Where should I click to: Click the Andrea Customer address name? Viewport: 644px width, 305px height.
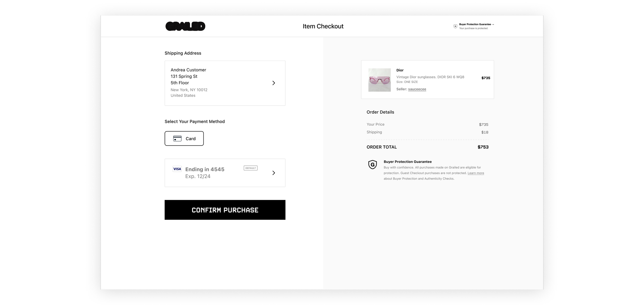pos(188,70)
